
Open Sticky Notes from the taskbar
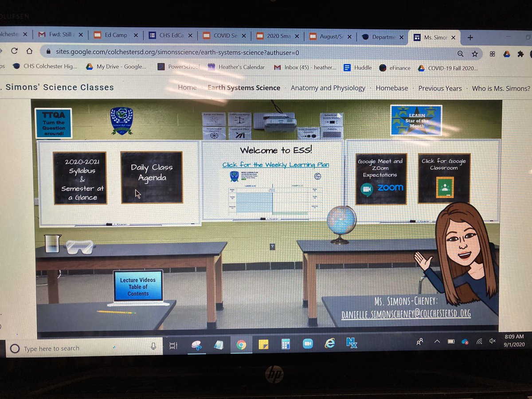(x=264, y=344)
